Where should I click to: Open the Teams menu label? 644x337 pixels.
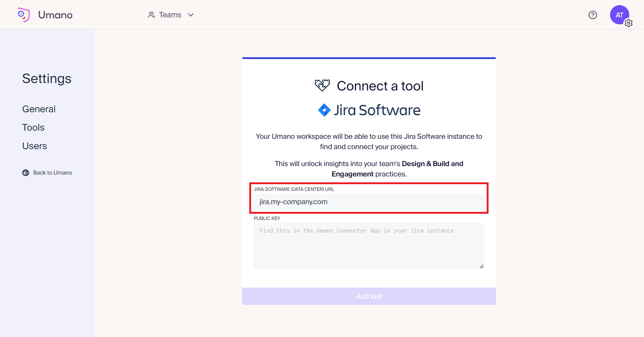(170, 15)
